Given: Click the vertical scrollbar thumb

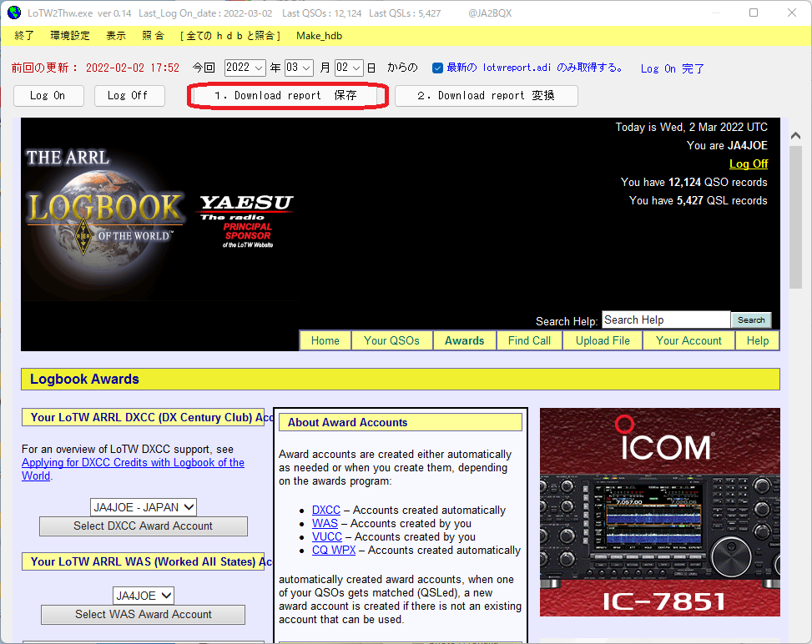Looking at the screenshot, I should pyautogui.click(x=795, y=218).
